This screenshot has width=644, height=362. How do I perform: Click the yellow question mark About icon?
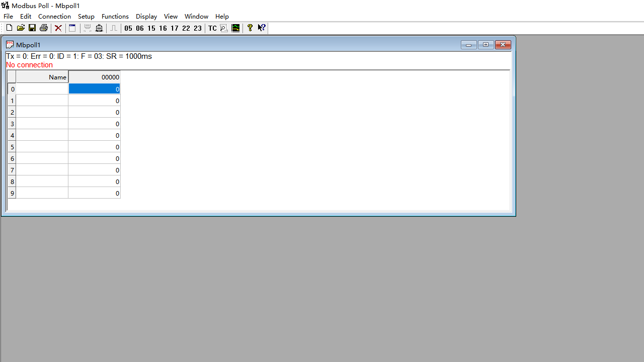tap(250, 28)
